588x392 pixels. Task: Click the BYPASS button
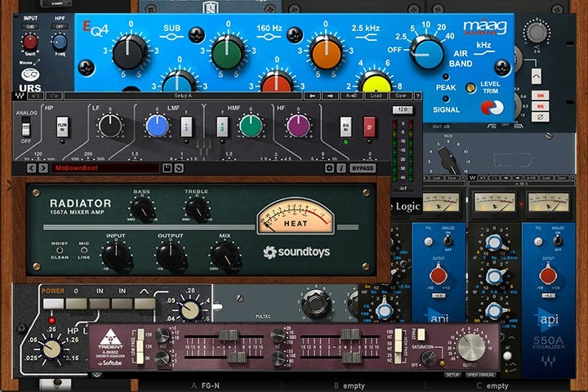pyautogui.click(x=363, y=168)
